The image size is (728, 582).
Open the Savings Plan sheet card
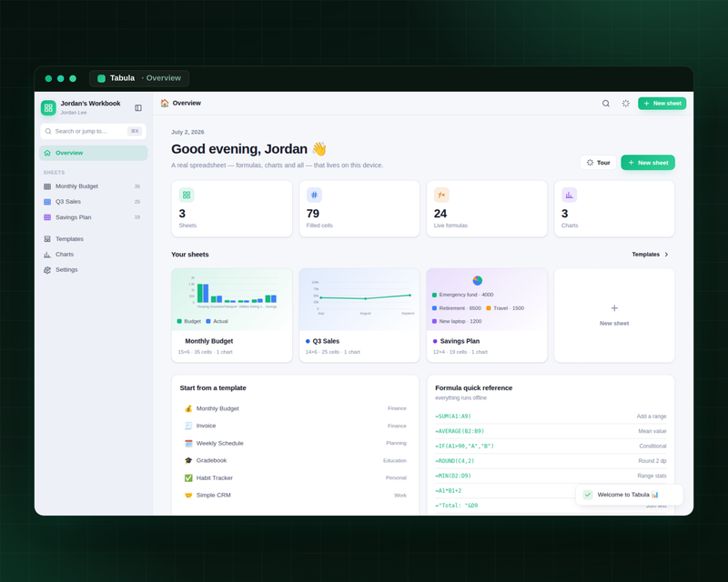487,316
